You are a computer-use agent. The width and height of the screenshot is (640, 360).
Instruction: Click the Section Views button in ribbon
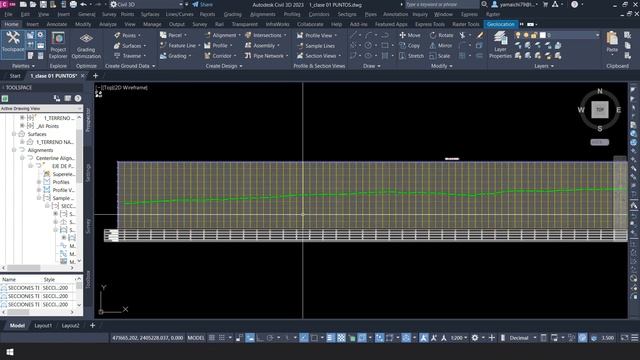coord(319,56)
